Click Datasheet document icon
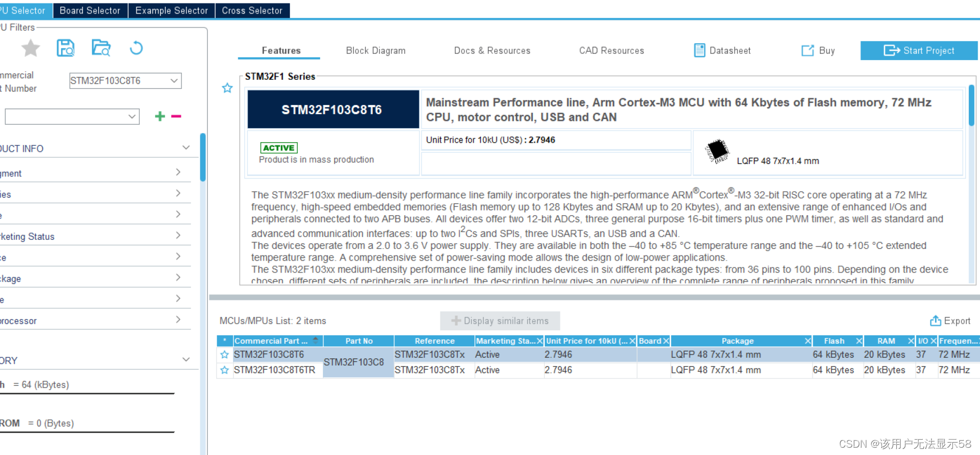Viewport: 980px width, 455px height. (x=699, y=51)
